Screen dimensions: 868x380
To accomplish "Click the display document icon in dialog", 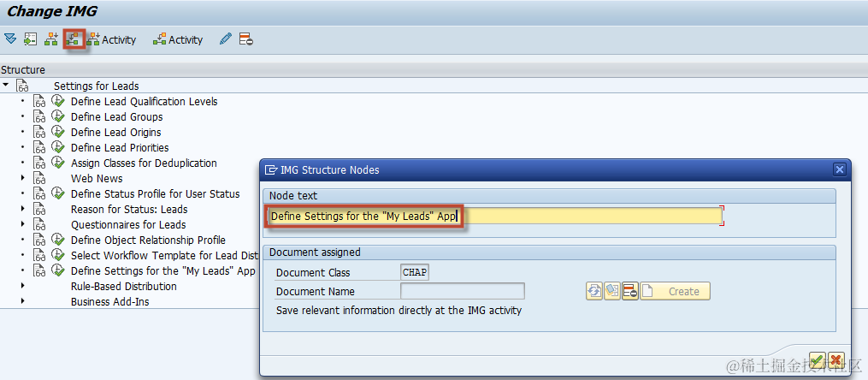I will [x=611, y=291].
